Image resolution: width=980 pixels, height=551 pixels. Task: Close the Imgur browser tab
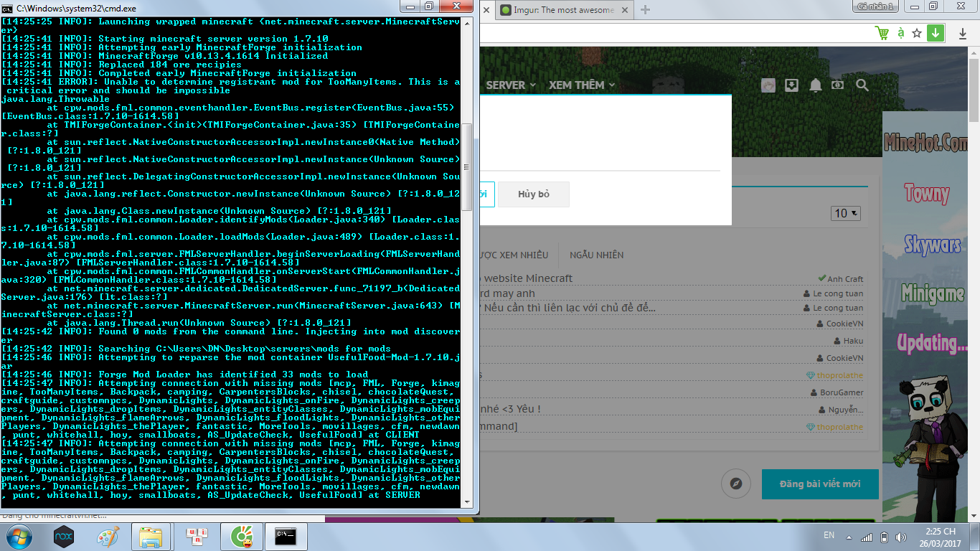[625, 10]
